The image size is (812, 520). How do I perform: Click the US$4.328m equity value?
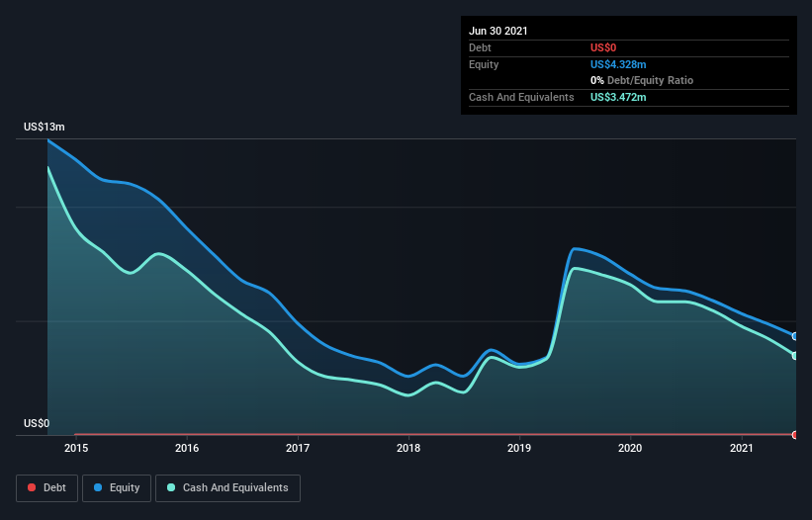pyautogui.click(x=618, y=64)
